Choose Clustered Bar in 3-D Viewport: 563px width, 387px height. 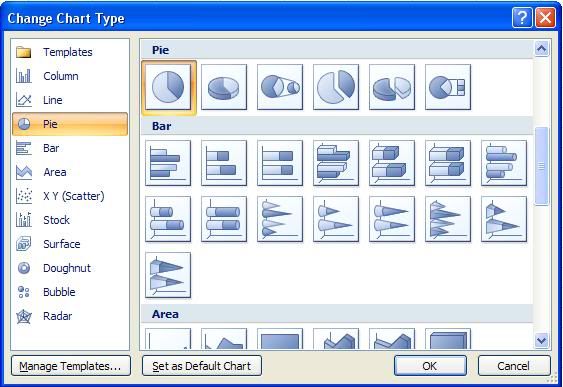click(x=336, y=163)
